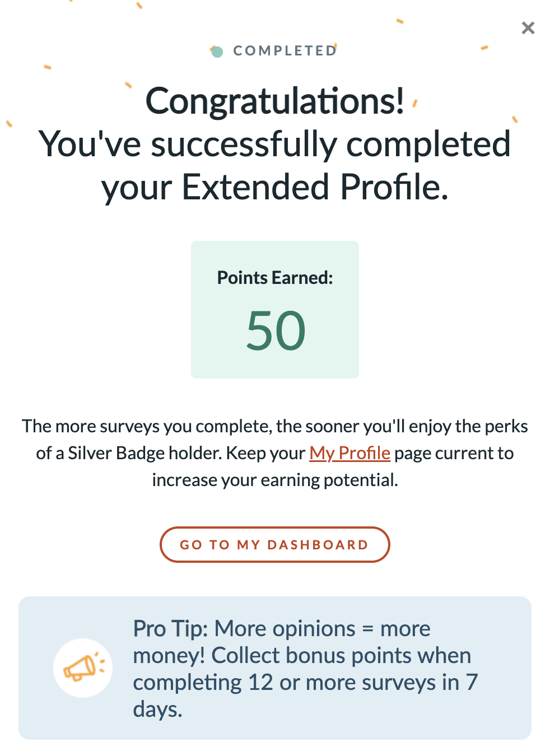The width and height of the screenshot is (550, 756).
Task: Click the teal dot next to COMPLETED
Action: point(218,52)
